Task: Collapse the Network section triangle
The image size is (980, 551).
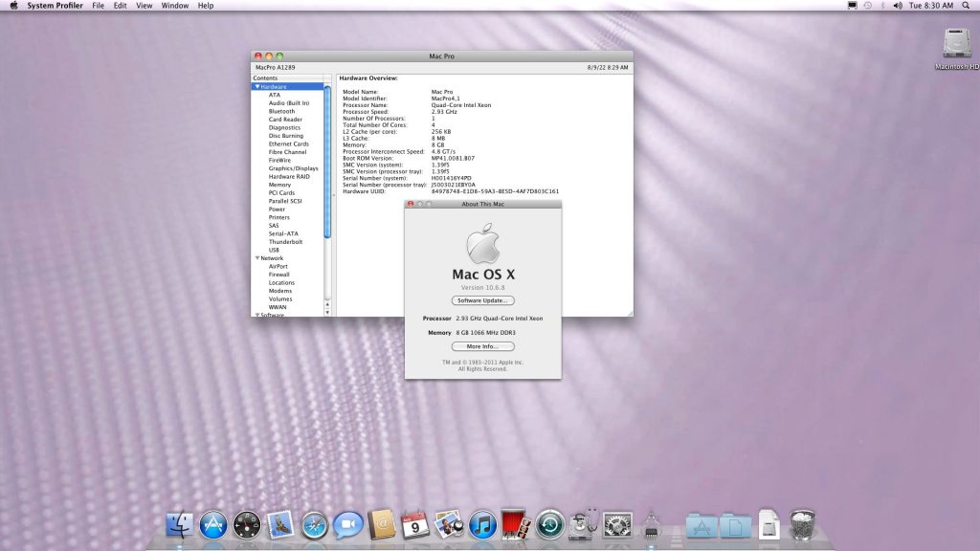Action: coord(256,258)
